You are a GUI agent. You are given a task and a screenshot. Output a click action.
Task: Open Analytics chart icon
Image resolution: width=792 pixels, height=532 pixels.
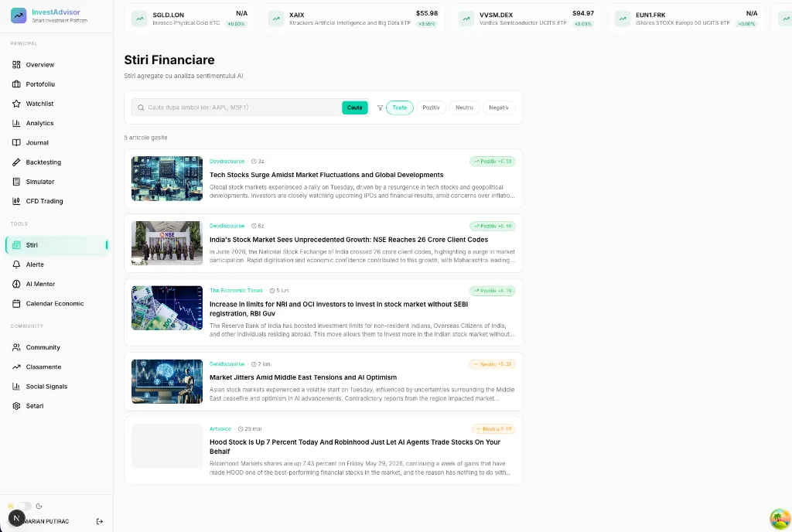[x=16, y=123]
